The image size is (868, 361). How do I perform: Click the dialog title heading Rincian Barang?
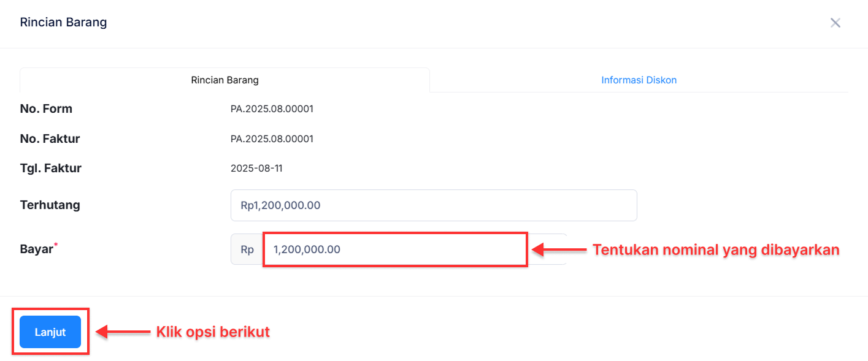coord(63,23)
